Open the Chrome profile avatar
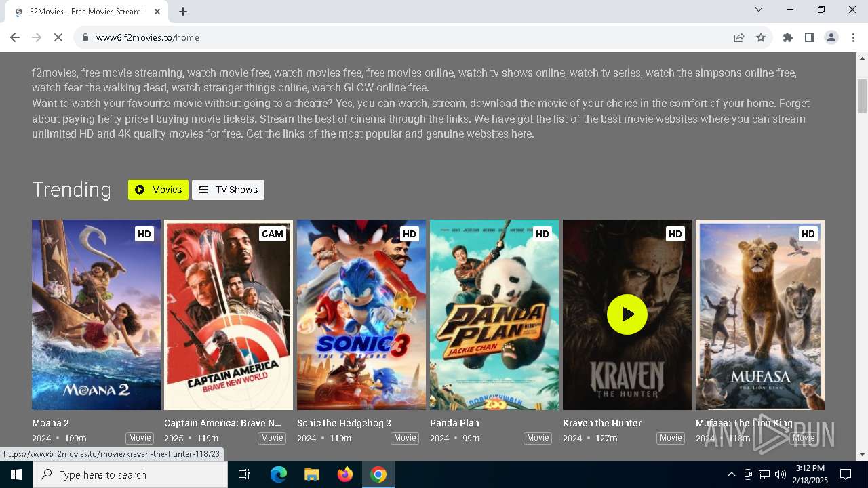The image size is (868, 488). pyautogui.click(x=831, y=37)
